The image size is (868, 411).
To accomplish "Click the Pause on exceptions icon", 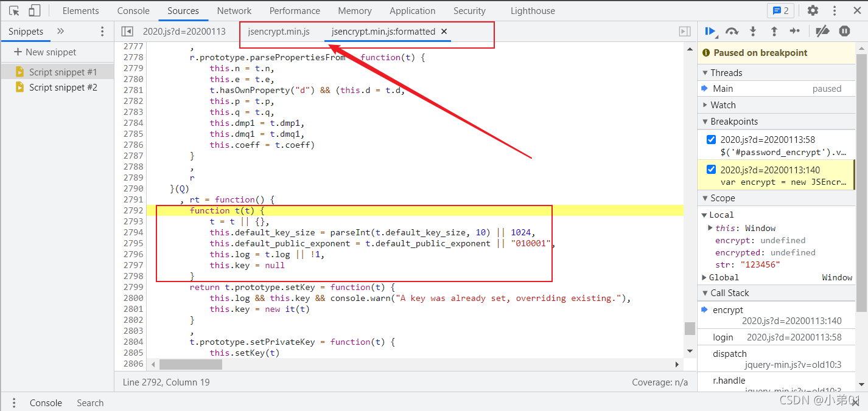I will pyautogui.click(x=844, y=31).
